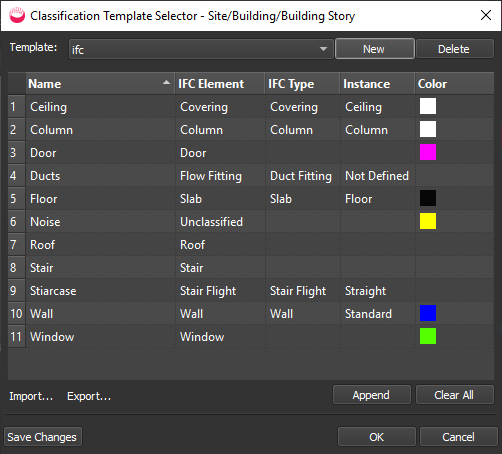Select row 4 Ducts name cell
This screenshot has width=502, height=454.
(x=100, y=176)
